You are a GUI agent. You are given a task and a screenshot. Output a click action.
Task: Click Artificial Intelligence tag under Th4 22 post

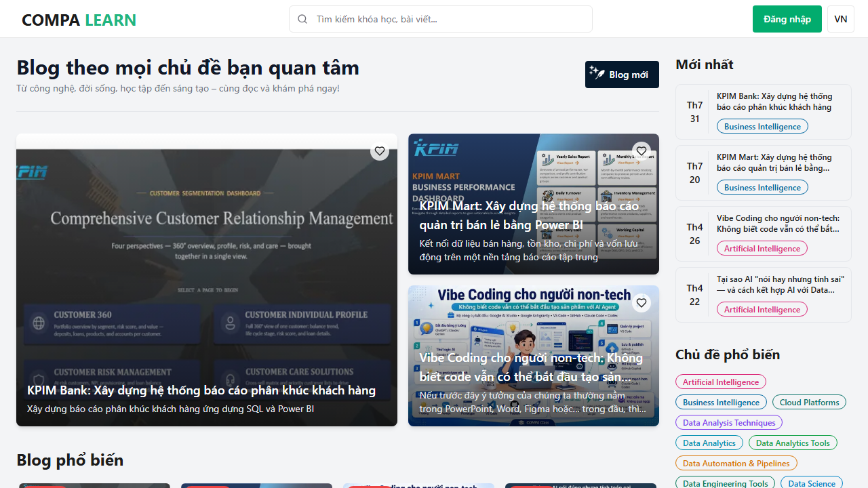[x=762, y=310]
